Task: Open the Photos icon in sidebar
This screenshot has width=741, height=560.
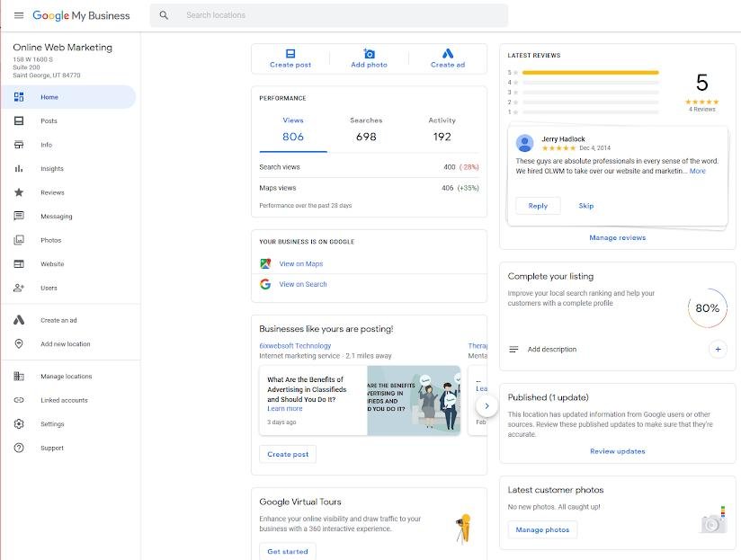Action: (19, 240)
